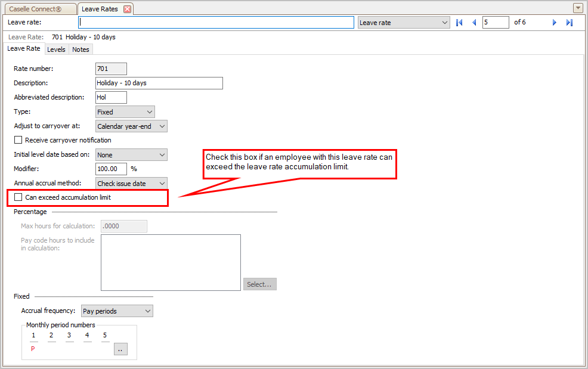Click the Pay code hours list box
Screen dimensions: 588x369
tap(171, 262)
